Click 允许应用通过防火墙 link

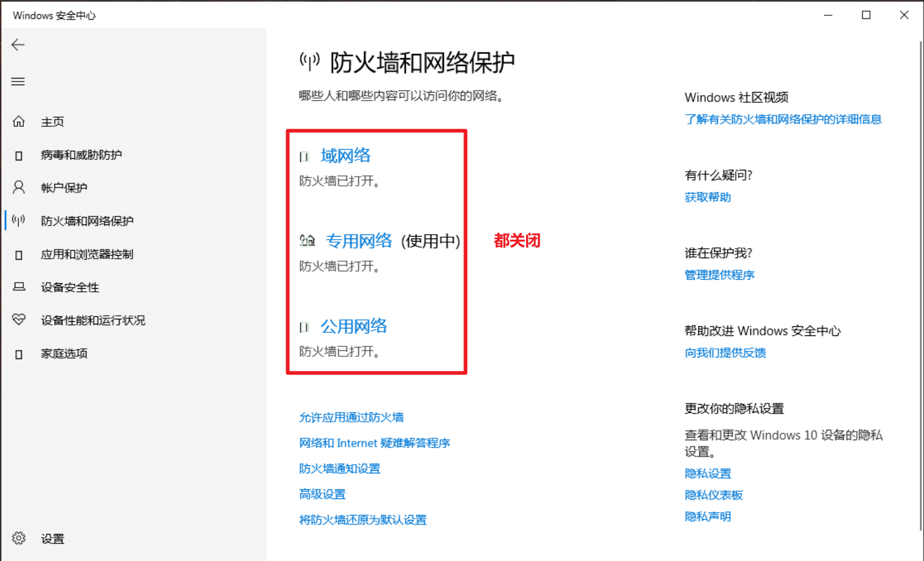(351, 418)
